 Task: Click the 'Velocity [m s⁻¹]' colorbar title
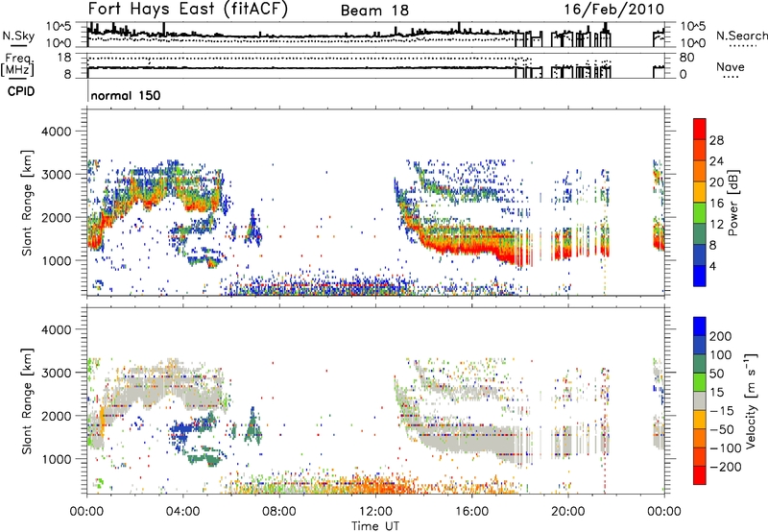coord(750,400)
